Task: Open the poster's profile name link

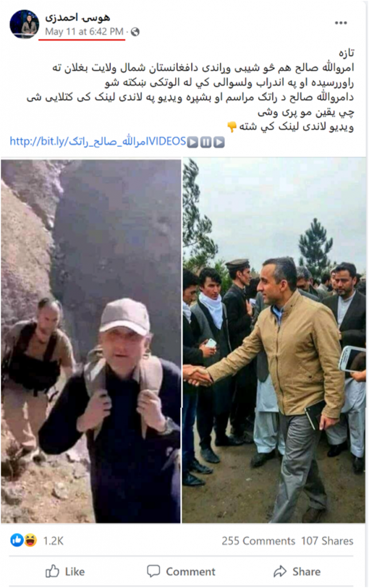Action: click(77, 17)
